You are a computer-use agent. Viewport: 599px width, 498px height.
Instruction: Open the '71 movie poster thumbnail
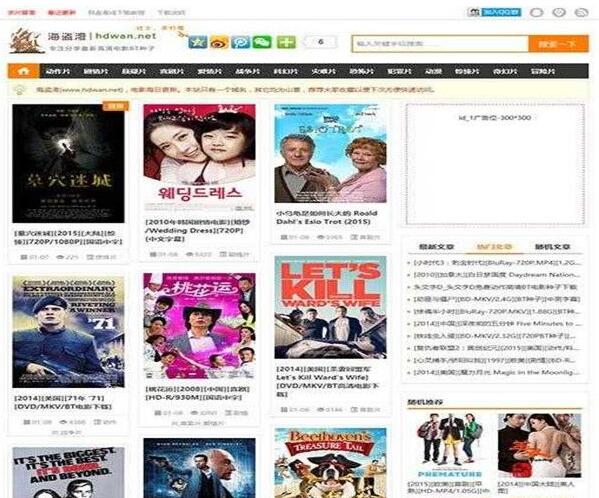(x=68, y=331)
